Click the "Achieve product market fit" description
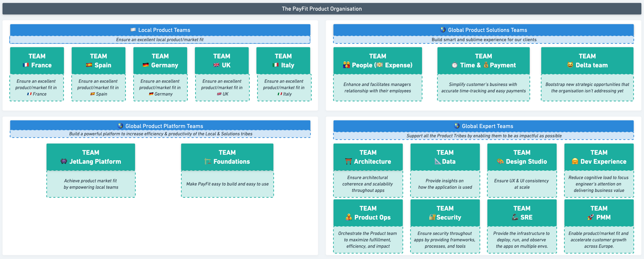Screen dimensions: 644x259 click(91, 184)
